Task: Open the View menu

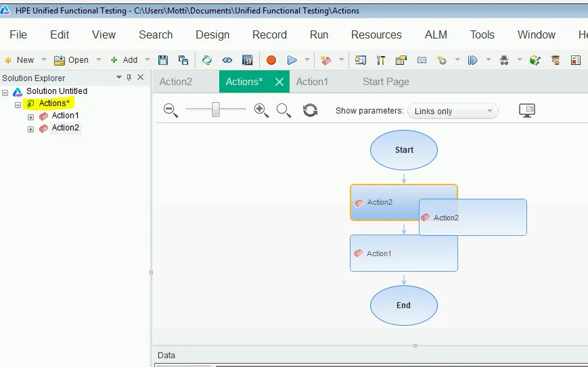Action: (104, 35)
